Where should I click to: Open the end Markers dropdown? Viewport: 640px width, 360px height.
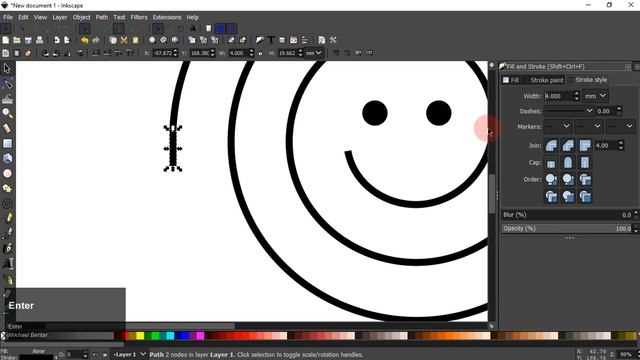[x=620, y=127]
